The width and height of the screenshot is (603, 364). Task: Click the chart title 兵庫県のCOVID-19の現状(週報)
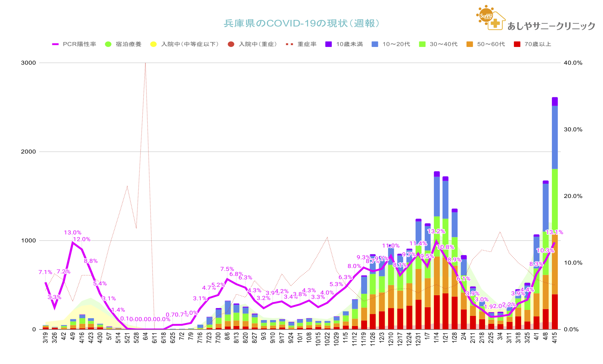302,23
